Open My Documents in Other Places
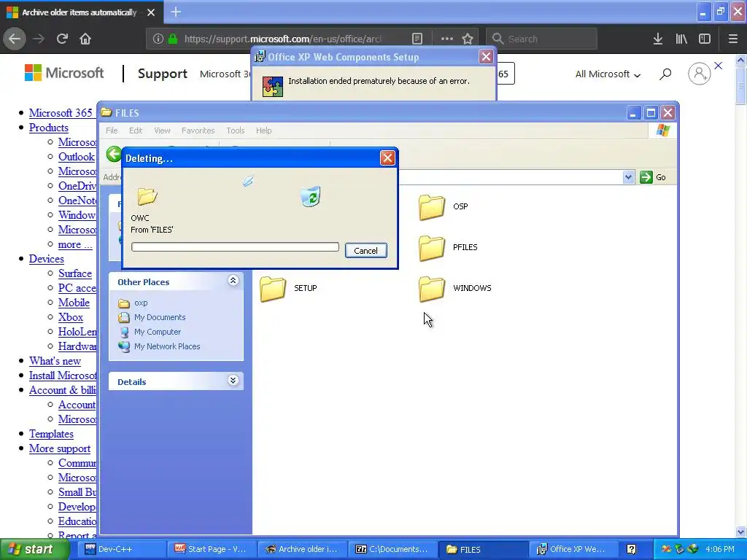This screenshot has width=747, height=560. [160, 318]
